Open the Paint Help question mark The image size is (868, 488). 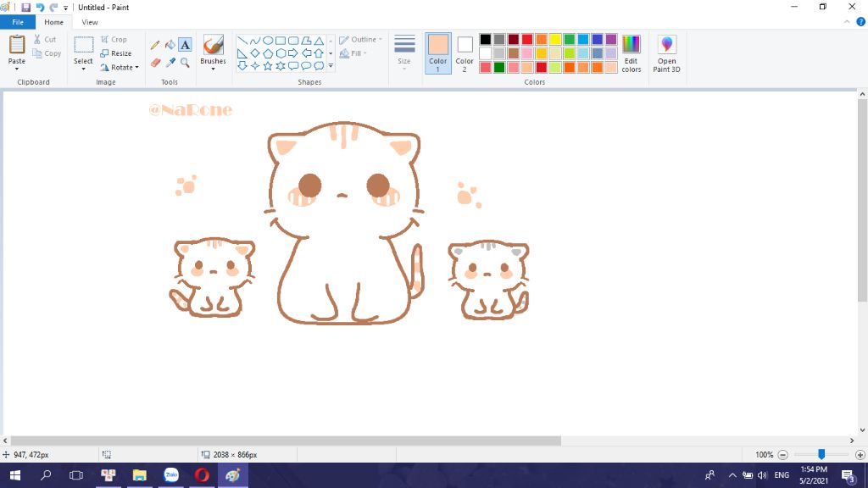coord(861,22)
